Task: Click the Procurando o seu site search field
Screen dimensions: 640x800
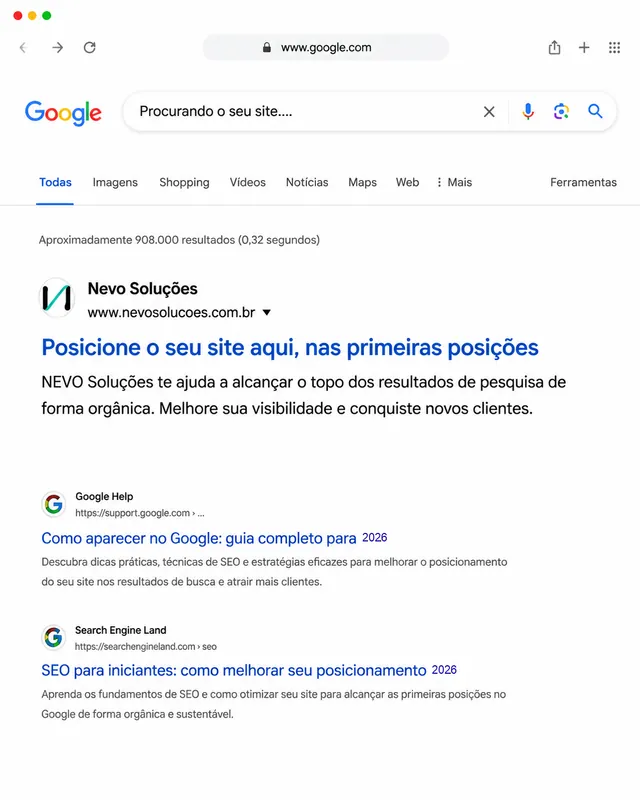Action: coord(306,111)
